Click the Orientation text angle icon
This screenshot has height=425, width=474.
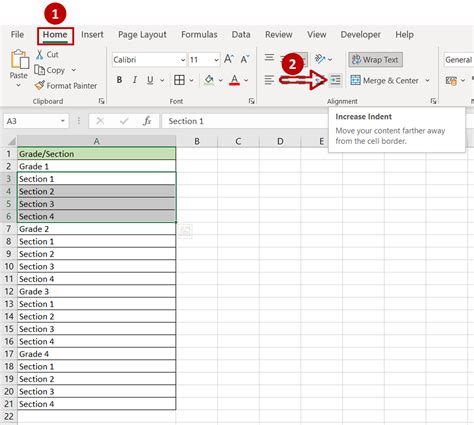click(x=320, y=59)
